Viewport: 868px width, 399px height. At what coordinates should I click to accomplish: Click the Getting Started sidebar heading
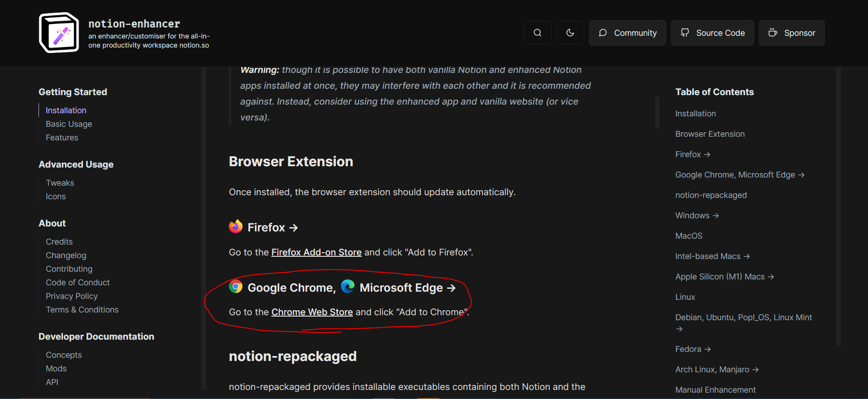tap(73, 92)
